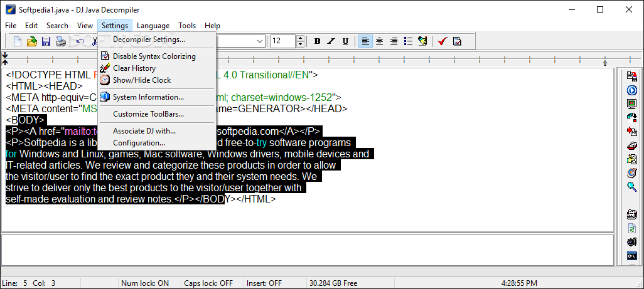Toggle italic formatting with the I button
The width and height of the screenshot is (644, 289).
[x=331, y=41]
